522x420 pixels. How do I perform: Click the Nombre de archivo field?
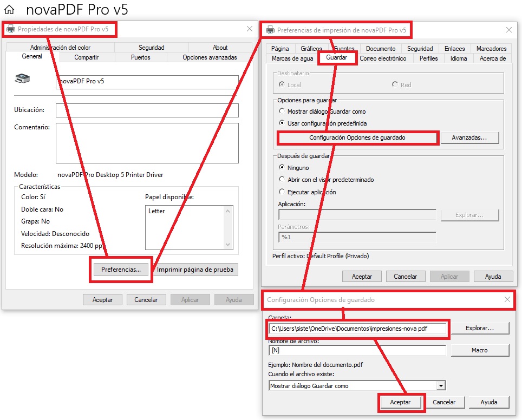pos(357,350)
